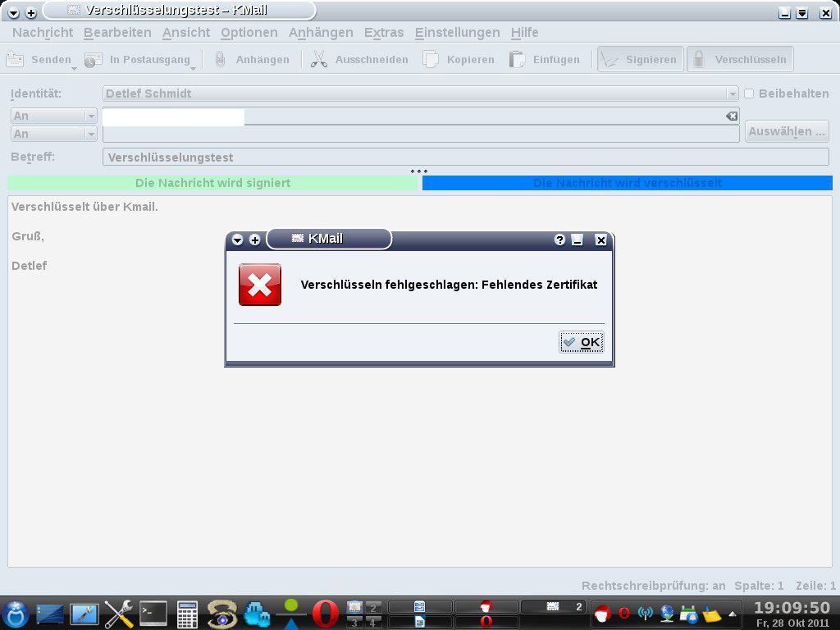Switch to virtual desktop 4 in pager
The width and height of the screenshot is (840, 630).
pos(373,623)
